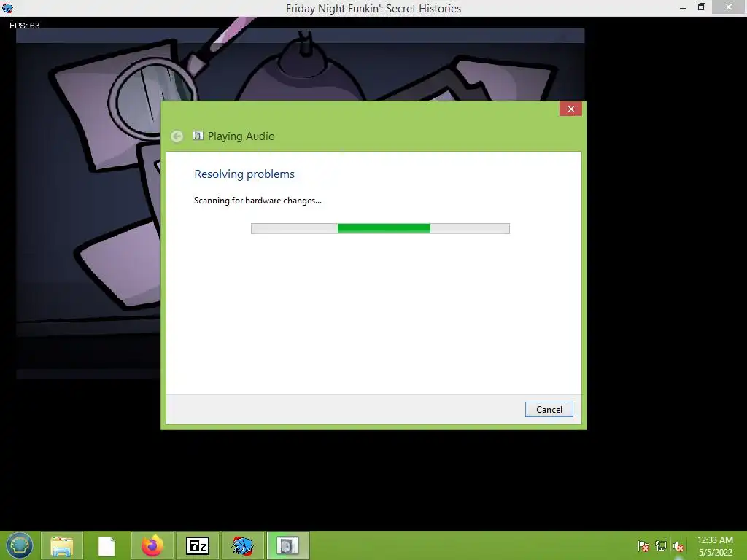
Task: Open File Explorer from taskbar
Action: click(62, 545)
